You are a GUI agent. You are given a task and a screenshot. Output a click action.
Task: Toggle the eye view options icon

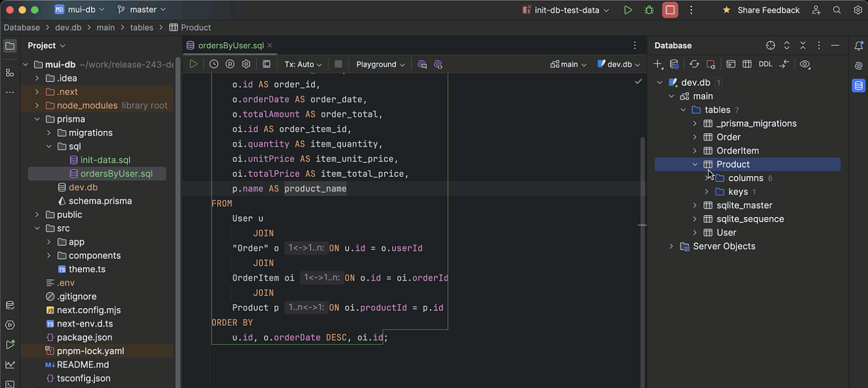tap(805, 64)
